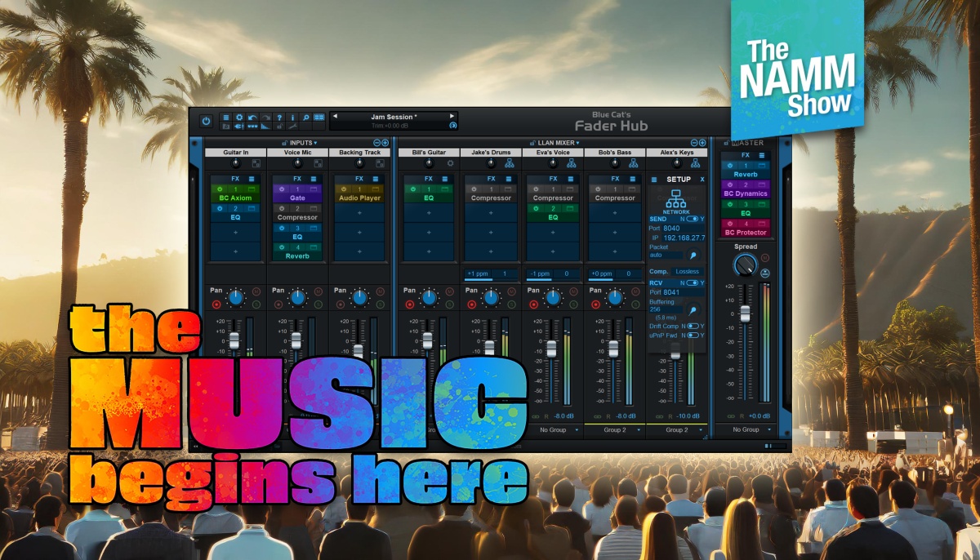Click the undo arrow in toolbar
The height and width of the screenshot is (560, 980).
point(252,117)
